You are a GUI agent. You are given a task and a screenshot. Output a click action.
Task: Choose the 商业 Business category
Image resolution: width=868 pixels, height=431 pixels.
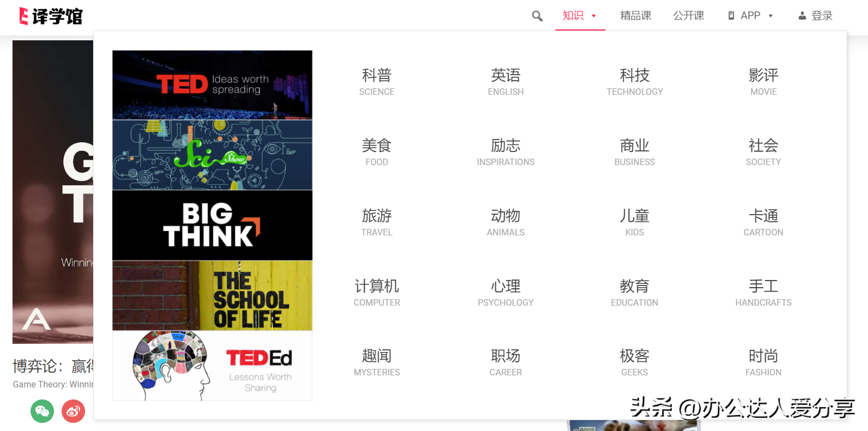pyautogui.click(x=635, y=152)
